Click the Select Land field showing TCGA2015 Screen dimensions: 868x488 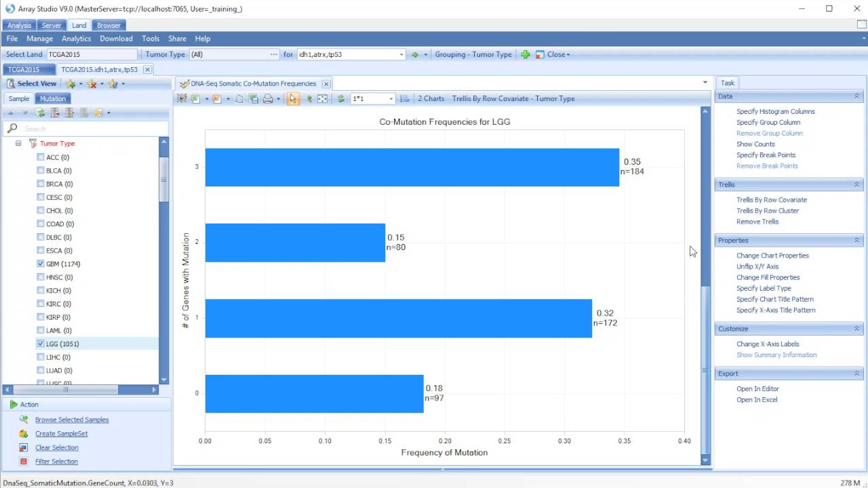pyautogui.click(x=92, y=55)
